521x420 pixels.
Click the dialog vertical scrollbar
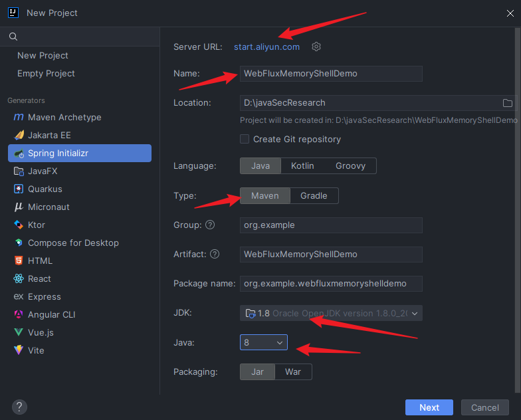click(x=517, y=209)
